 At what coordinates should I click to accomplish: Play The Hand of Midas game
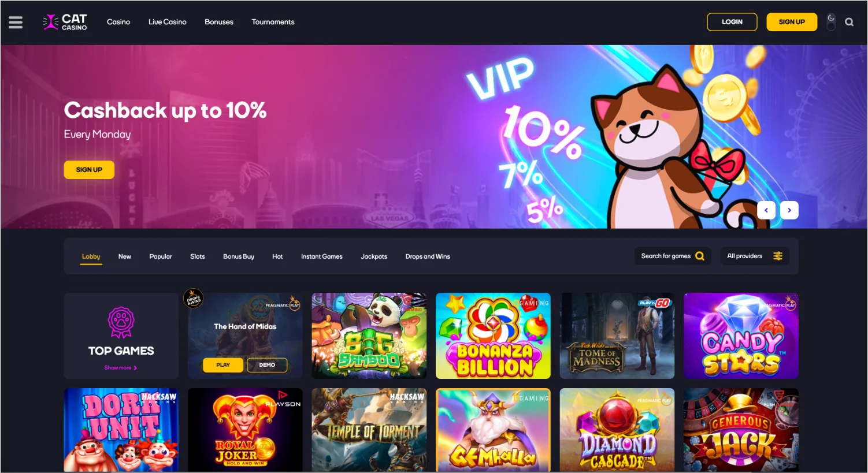[223, 365]
